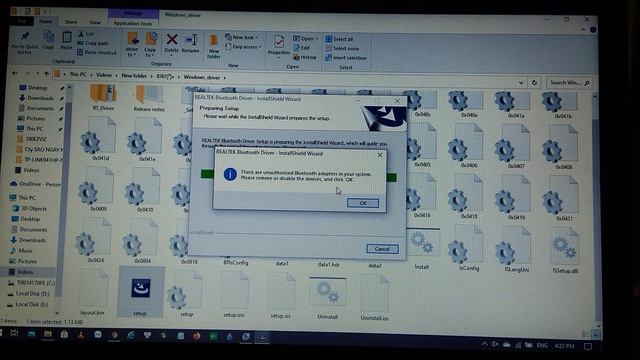Image resolution: width=640 pixels, height=360 pixels.
Task: Click the New folder icon in ribbon
Action: point(213,46)
